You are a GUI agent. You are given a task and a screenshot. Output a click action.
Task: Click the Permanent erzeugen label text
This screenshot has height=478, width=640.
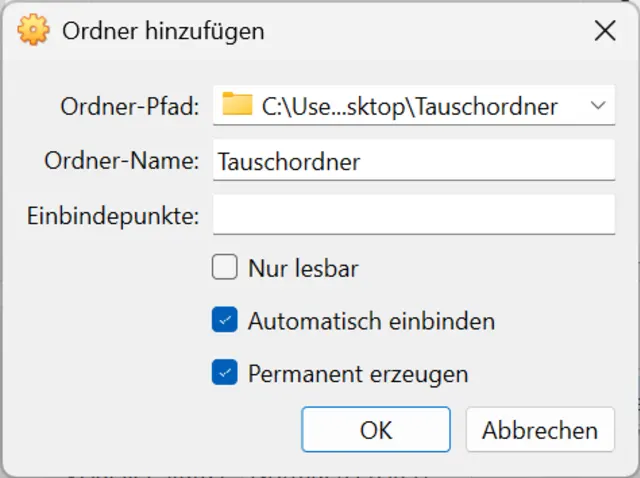[358, 374]
